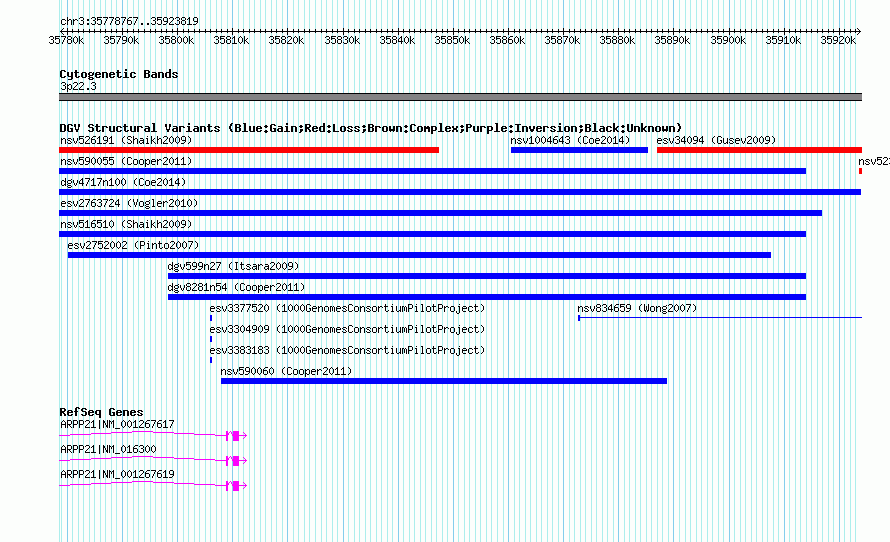This screenshot has width=890, height=542.
Task: Click the 35820k ruler tick label
Action: 287,40
